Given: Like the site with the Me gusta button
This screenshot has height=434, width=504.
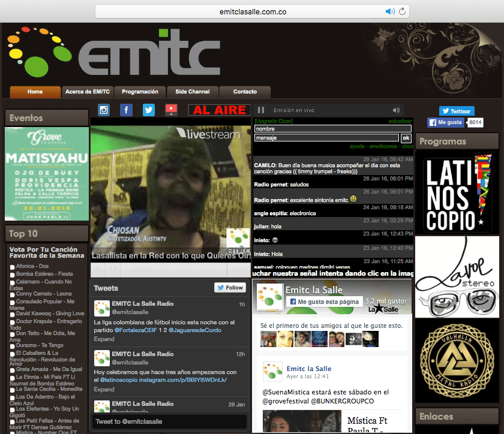Looking at the screenshot, I should click(446, 122).
